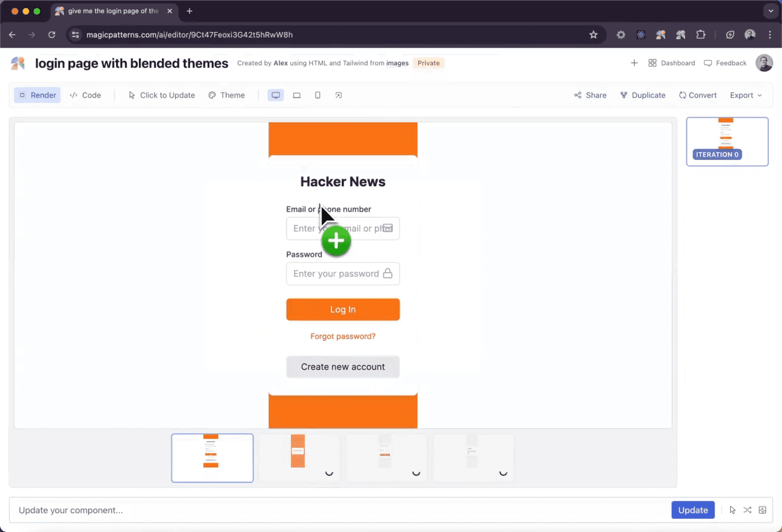Open a new browser tab
This screenshot has width=782, height=532.
click(x=190, y=11)
